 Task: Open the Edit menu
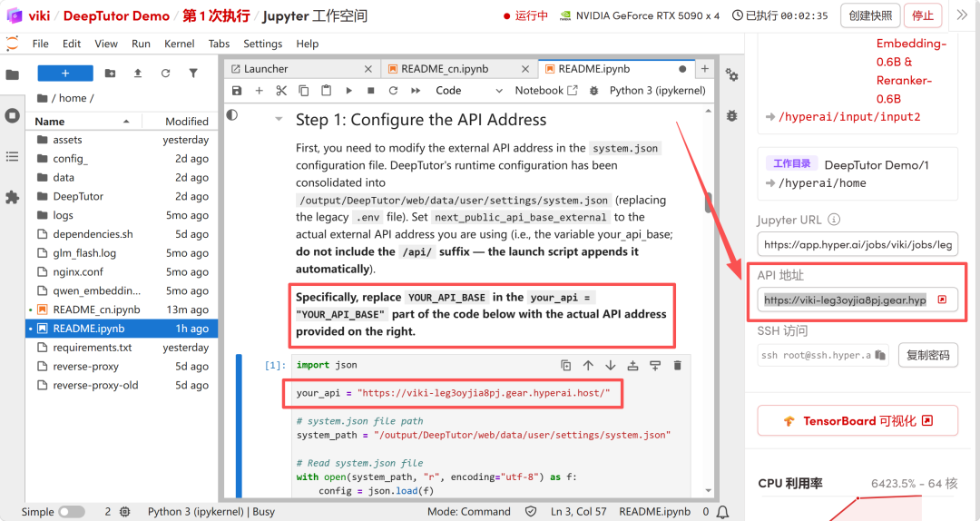[x=72, y=44]
